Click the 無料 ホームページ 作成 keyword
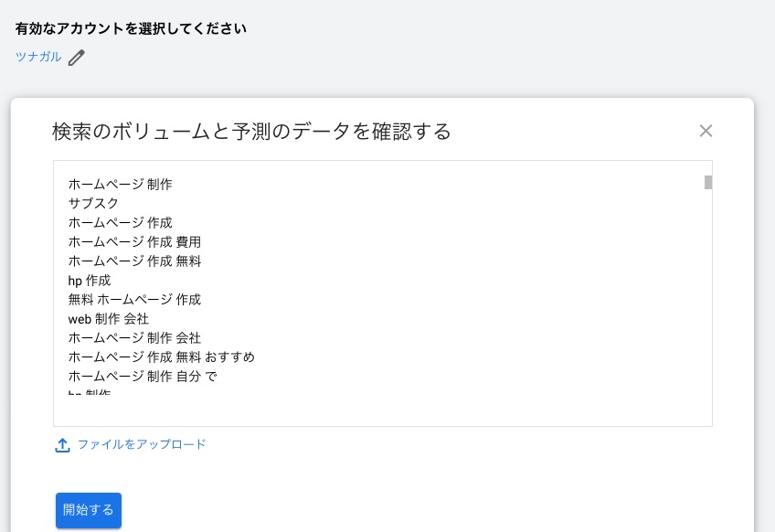Image resolution: width=775 pixels, height=532 pixels. click(x=134, y=299)
